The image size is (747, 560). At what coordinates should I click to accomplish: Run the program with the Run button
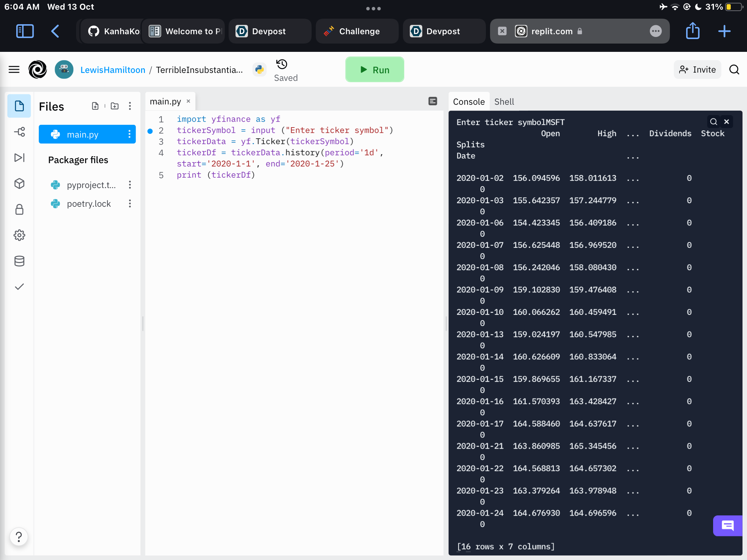[x=375, y=69]
